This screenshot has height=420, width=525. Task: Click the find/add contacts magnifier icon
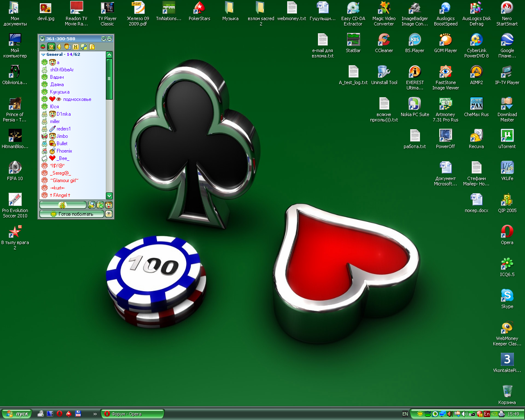(x=91, y=205)
